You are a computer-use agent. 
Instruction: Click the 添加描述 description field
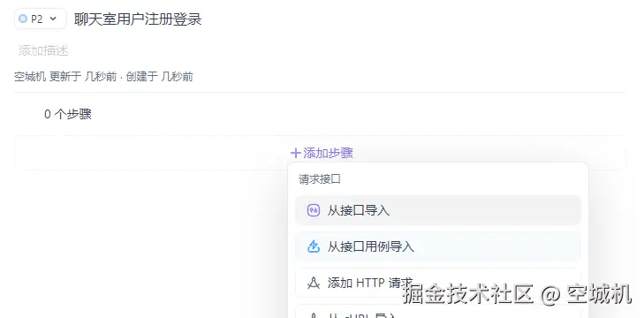43,50
